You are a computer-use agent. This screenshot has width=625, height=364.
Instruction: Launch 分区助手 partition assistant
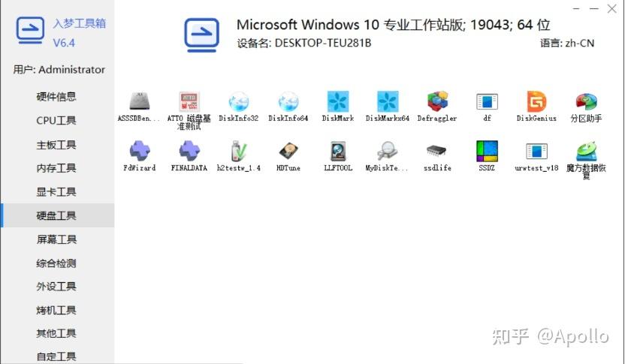point(586,103)
